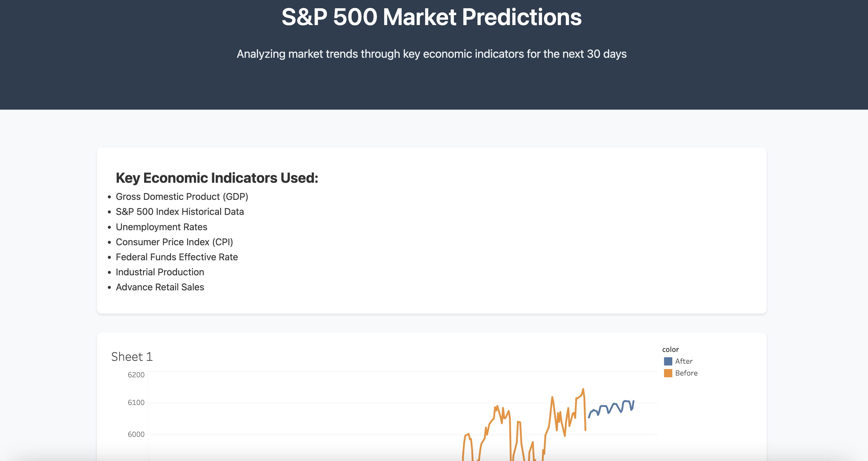Select the Federal Funds Effective Rate item

pos(177,257)
